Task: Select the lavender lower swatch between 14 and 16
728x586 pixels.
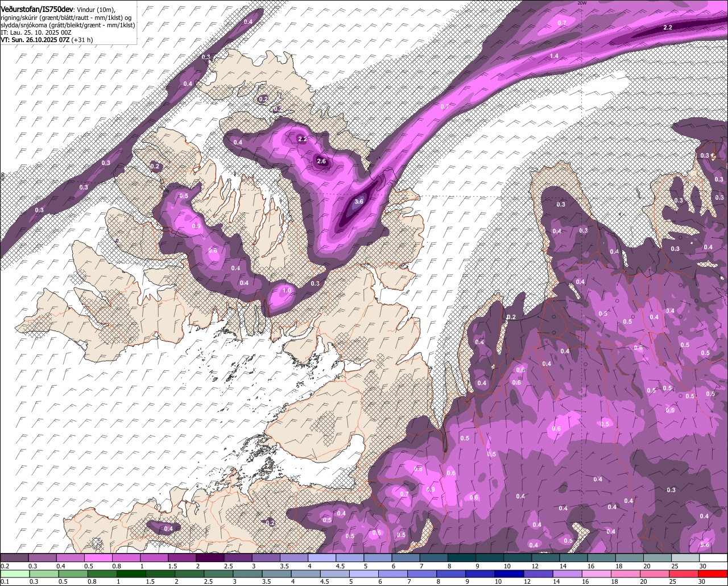Action: (568, 573)
